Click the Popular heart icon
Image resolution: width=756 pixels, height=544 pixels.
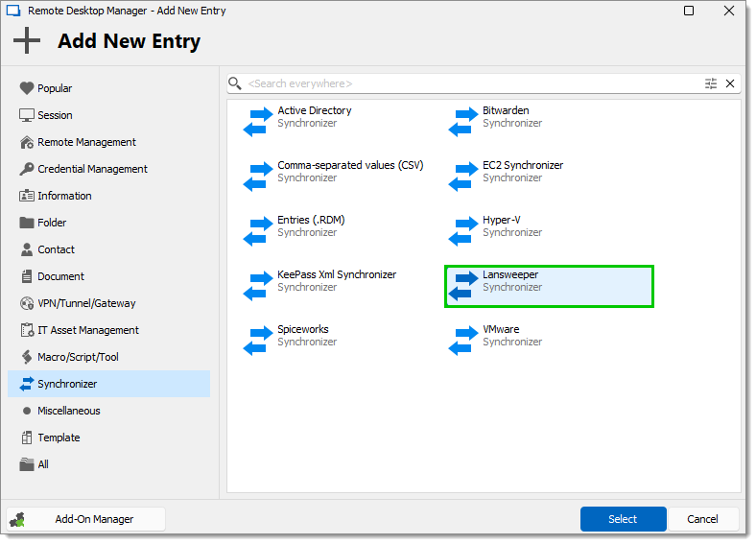27,88
